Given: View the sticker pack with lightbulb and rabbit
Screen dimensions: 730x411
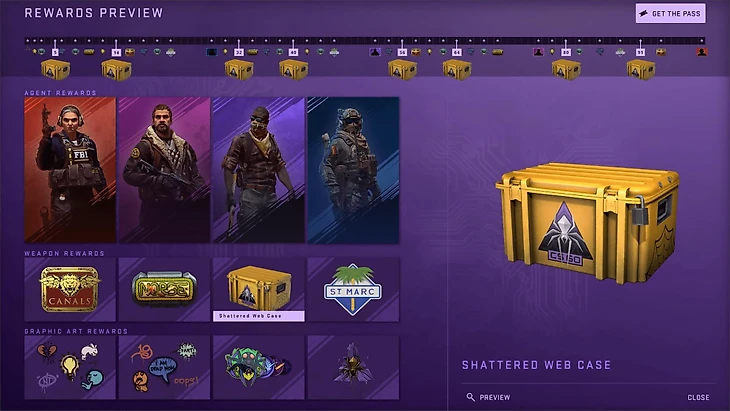Looking at the screenshot, I should (70, 367).
